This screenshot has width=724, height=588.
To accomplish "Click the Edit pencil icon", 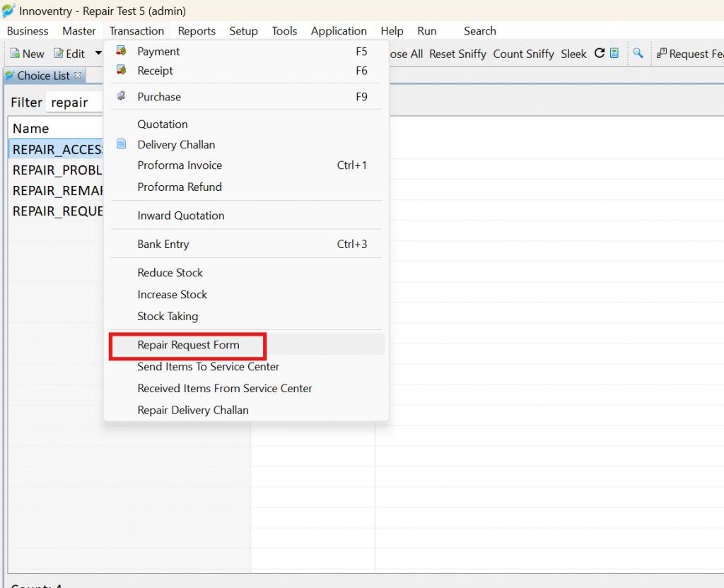I will (x=59, y=54).
